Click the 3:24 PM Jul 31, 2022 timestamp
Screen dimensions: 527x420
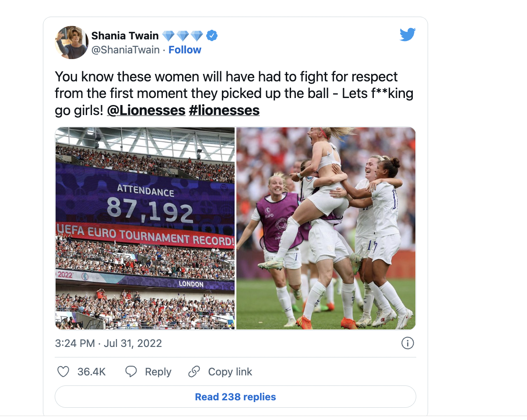[109, 343]
